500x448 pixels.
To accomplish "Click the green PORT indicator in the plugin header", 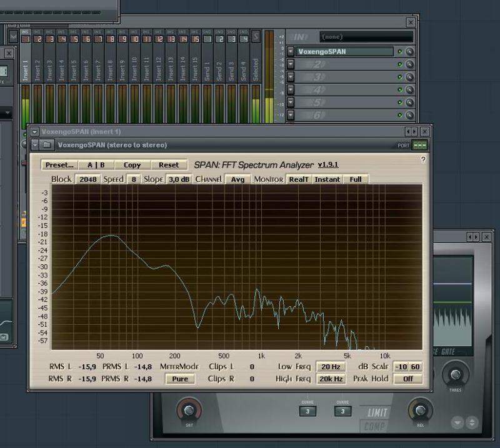I will [x=420, y=146].
